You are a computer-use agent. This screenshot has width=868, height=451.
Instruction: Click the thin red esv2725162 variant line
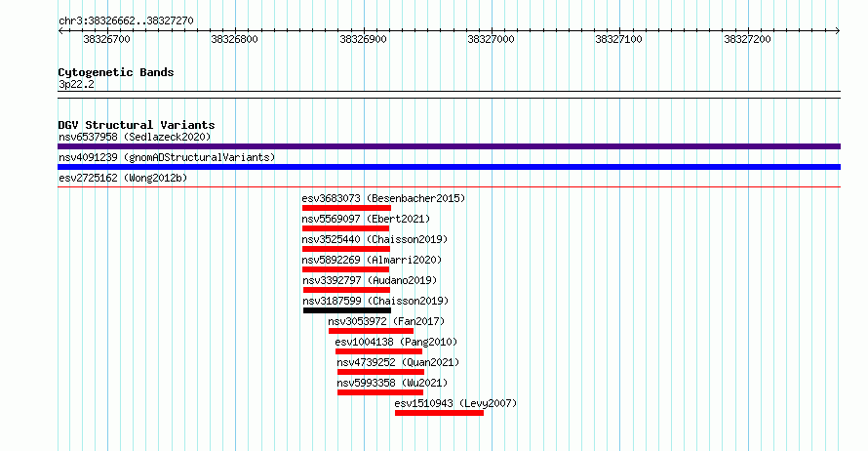coord(449,186)
